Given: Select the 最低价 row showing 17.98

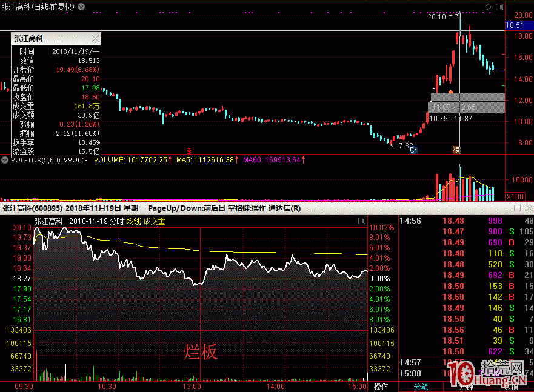Looking at the screenshot, I should 56,88.
